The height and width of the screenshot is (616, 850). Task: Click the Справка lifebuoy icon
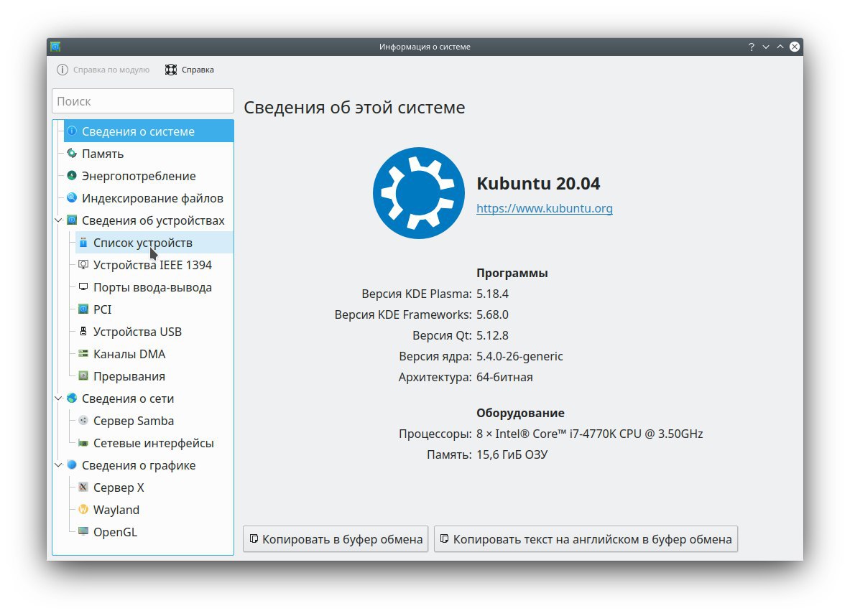point(171,70)
